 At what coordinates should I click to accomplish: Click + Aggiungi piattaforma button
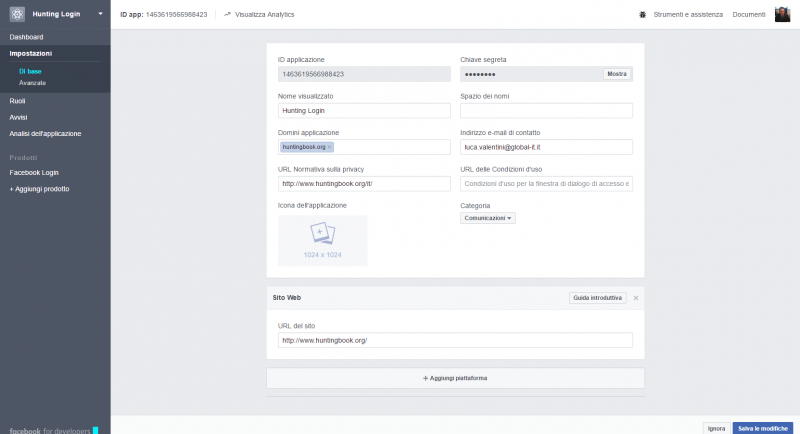[455, 378]
